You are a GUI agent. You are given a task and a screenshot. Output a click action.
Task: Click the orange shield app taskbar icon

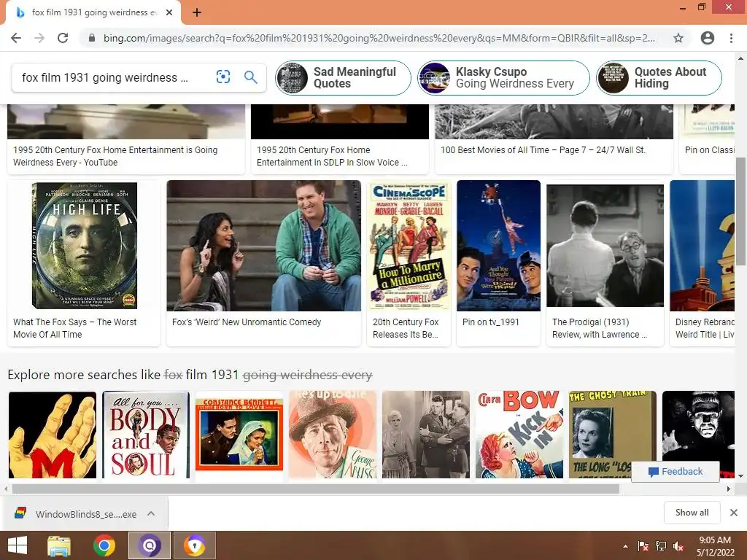[194, 545]
